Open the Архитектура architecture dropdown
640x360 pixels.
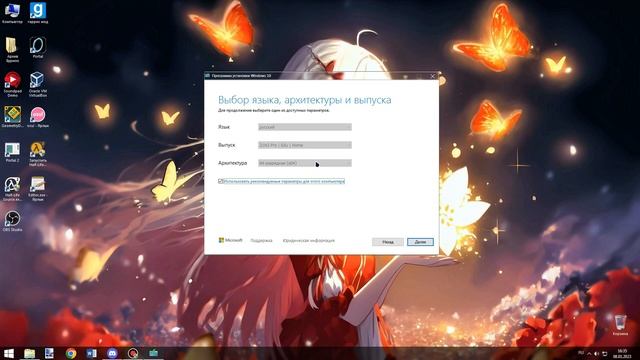pos(304,163)
